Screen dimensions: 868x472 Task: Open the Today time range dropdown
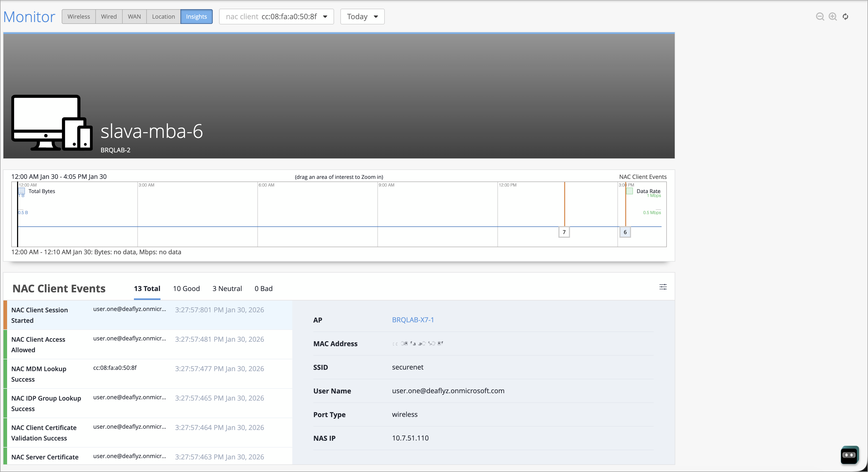point(362,17)
